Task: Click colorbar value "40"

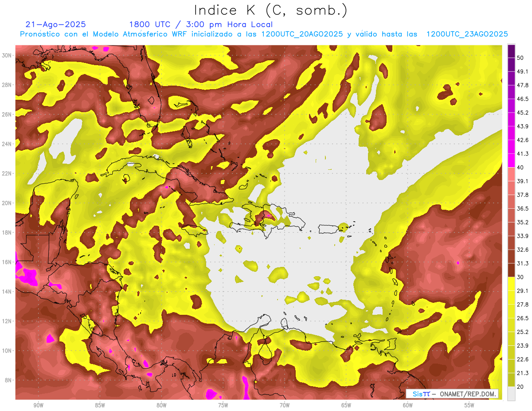Action: pos(520,168)
